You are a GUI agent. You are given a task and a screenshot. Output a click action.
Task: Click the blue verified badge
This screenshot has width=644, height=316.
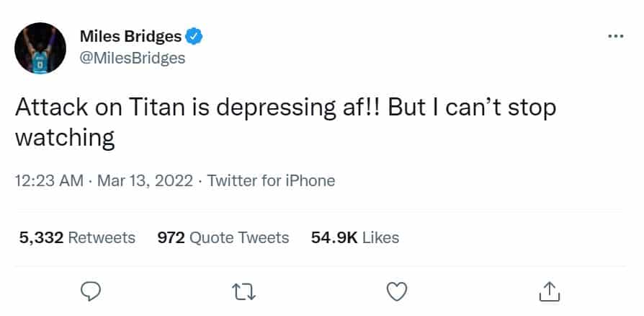pyautogui.click(x=194, y=35)
